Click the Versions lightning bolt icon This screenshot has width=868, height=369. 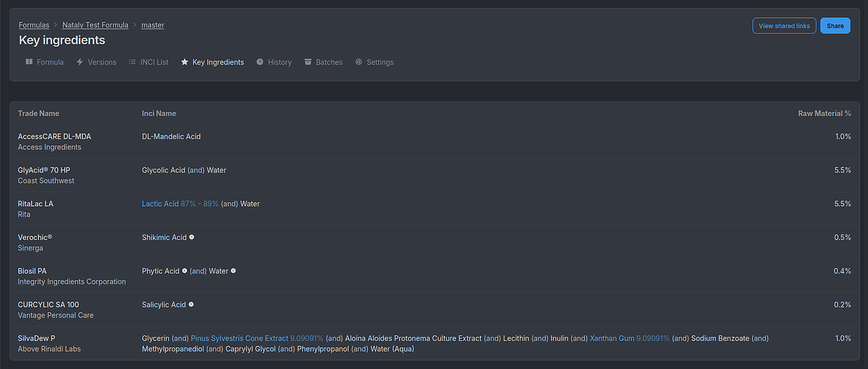click(x=79, y=61)
